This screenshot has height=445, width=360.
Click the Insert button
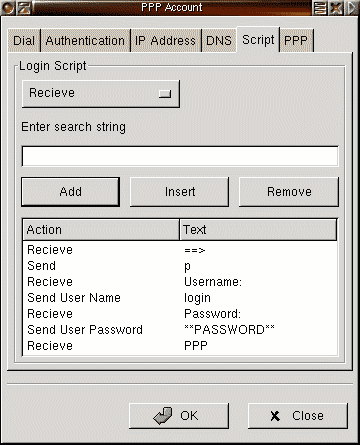coord(180,192)
